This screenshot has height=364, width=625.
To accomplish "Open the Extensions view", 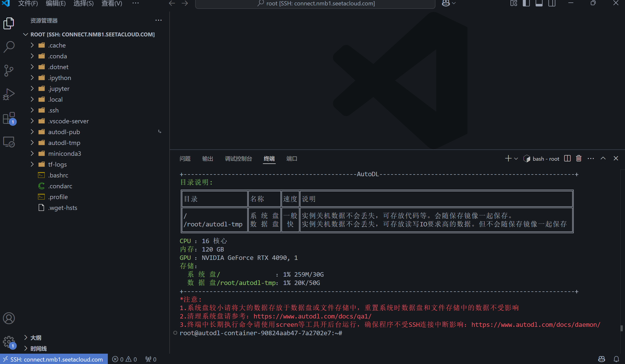I will [9, 118].
